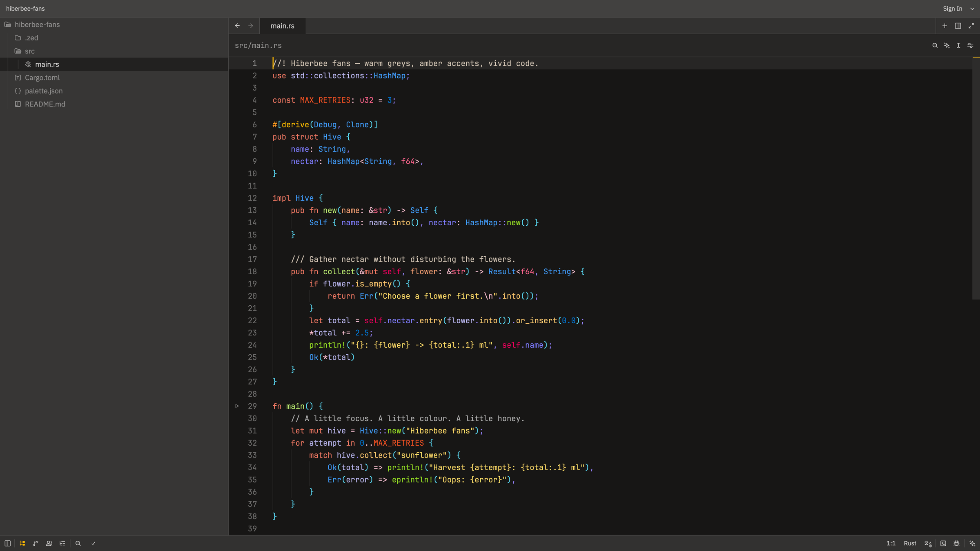Open Project Search in status bar
The height and width of the screenshot is (551, 980).
(78, 543)
